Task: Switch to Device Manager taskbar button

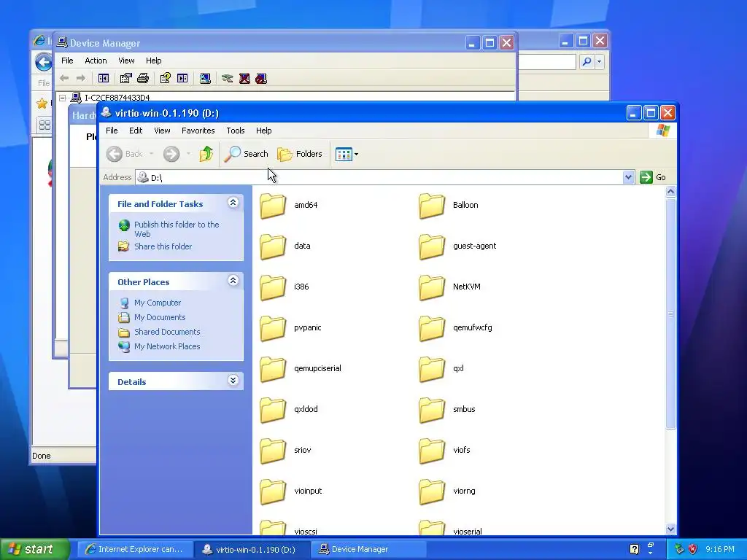Action: pyautogui.click(x=367, y=549)
